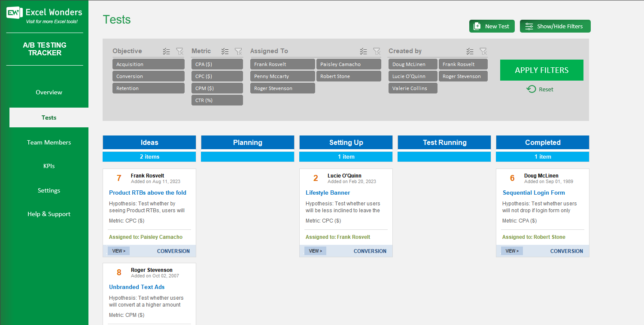Click the APPLY FILTERS button
644x325 pixels.
point(541,70)
